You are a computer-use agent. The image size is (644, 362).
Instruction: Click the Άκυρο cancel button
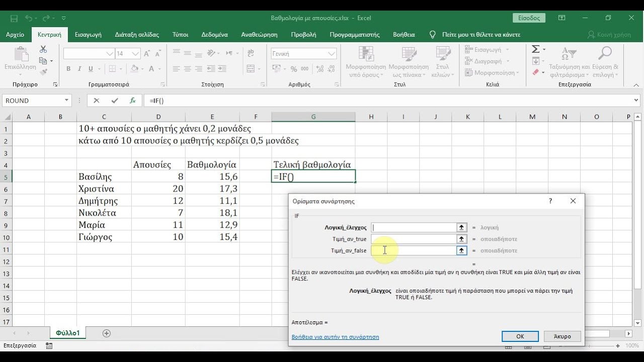562,336
